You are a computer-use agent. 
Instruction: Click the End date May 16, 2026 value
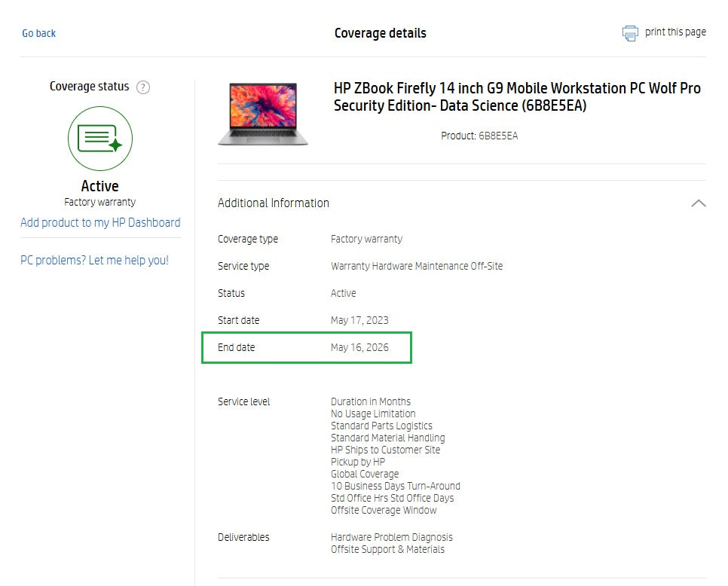(359, 347)
